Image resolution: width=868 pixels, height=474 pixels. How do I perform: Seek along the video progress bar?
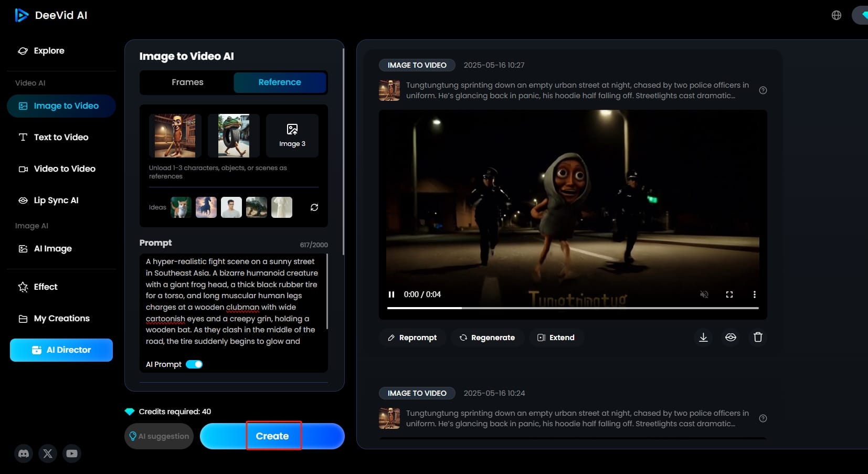(x=573, y=308)
